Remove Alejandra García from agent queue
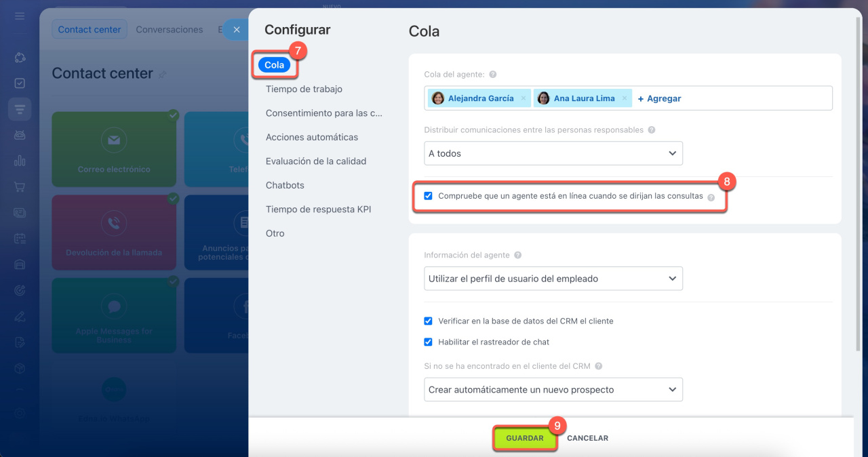The width and height of the screenshot is (868, 457). (x=523, y=98)
